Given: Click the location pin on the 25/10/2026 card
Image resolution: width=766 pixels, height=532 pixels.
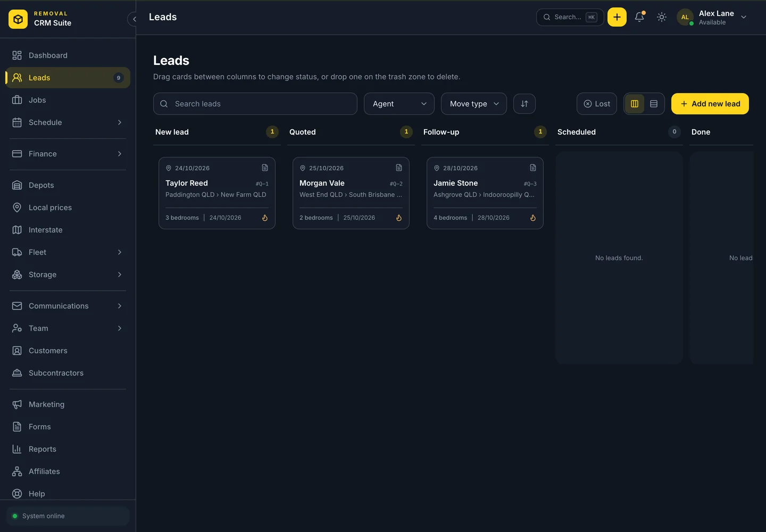Looking at the screenshot, I should (303, 168).
